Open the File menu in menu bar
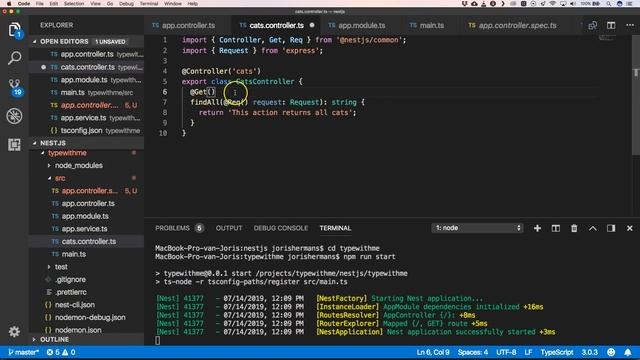This screenshot has width=640, height=360. click(40, 4)
